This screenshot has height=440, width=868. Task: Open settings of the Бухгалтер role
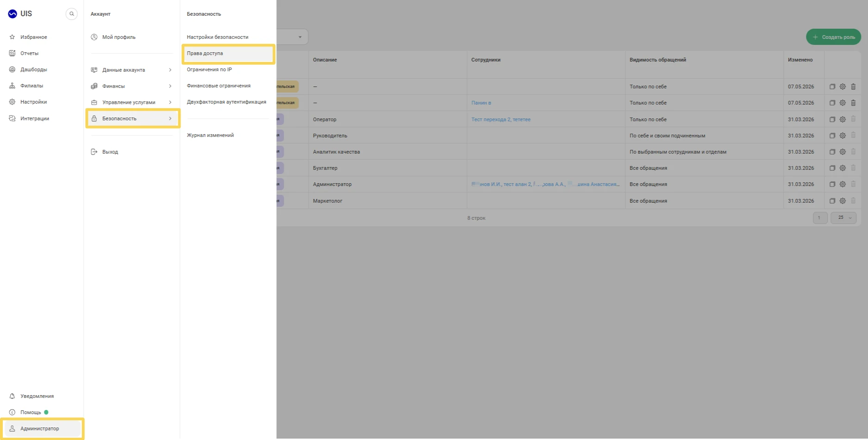pos(843,168)
